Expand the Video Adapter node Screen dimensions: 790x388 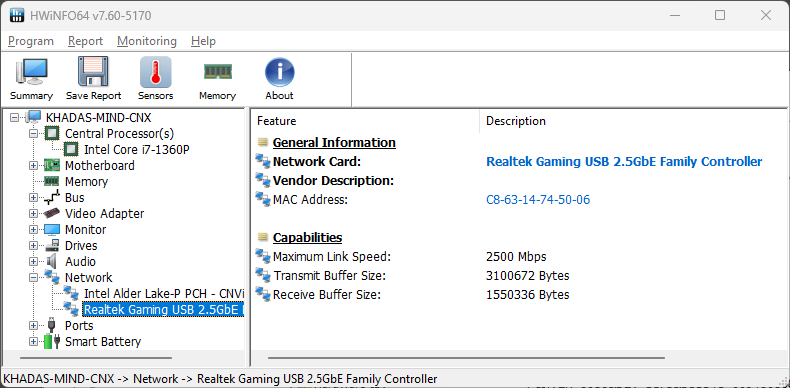click(33, 214)
